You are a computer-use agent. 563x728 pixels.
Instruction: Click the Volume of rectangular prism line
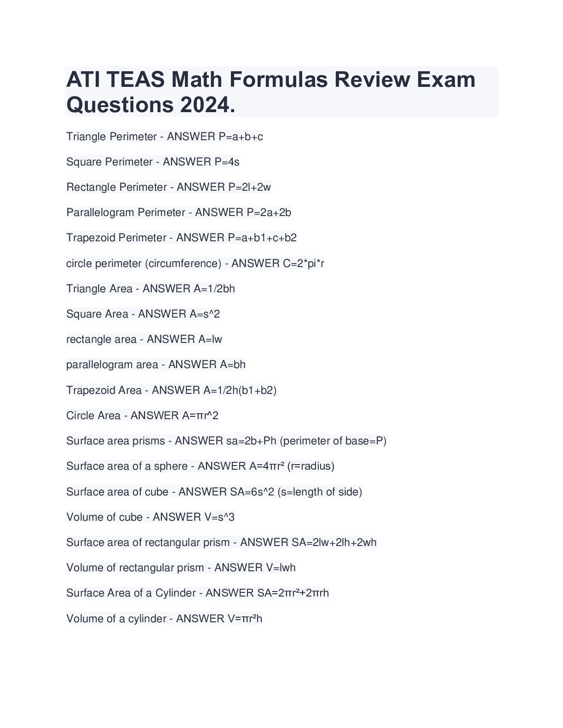181,568
